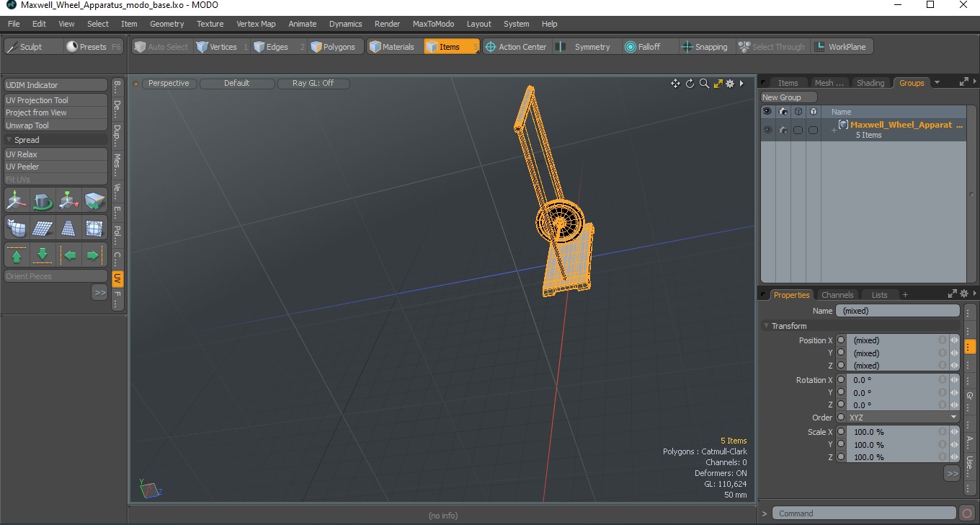Viewport: 980px width, 525px height.
Task: Expand the left toolbox with the >> button
Action: pos(99,292)
